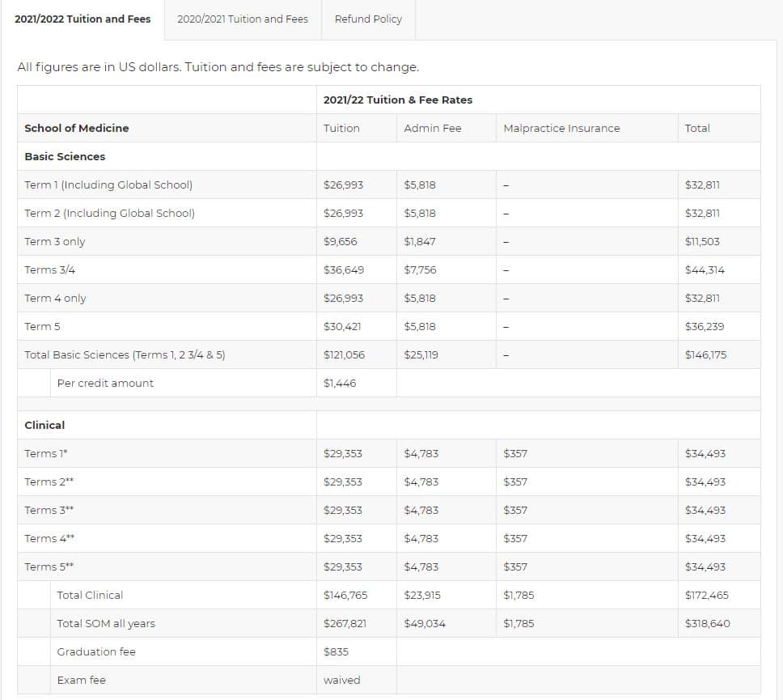Image resolution: width=783 pixels, height=700 pixels.
Task: Click the basic sciences Term 5 row label
Action: tap(42, 327)
